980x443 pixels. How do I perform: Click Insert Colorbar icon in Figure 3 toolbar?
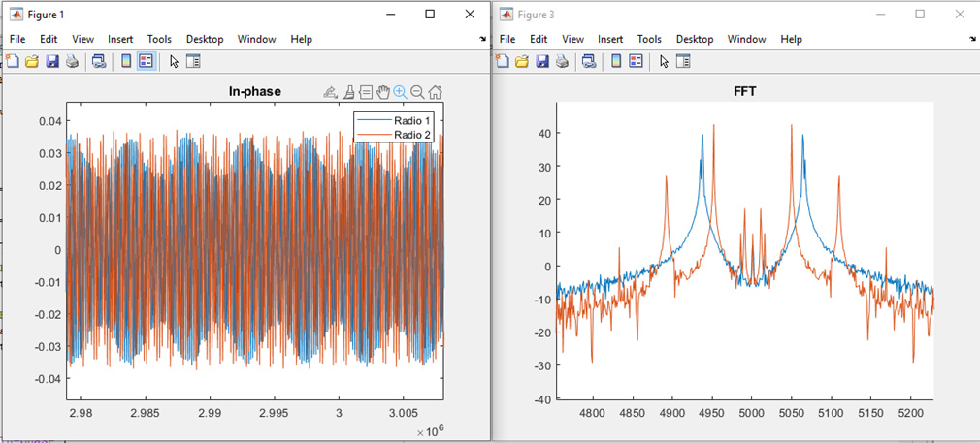pos(616,61)
